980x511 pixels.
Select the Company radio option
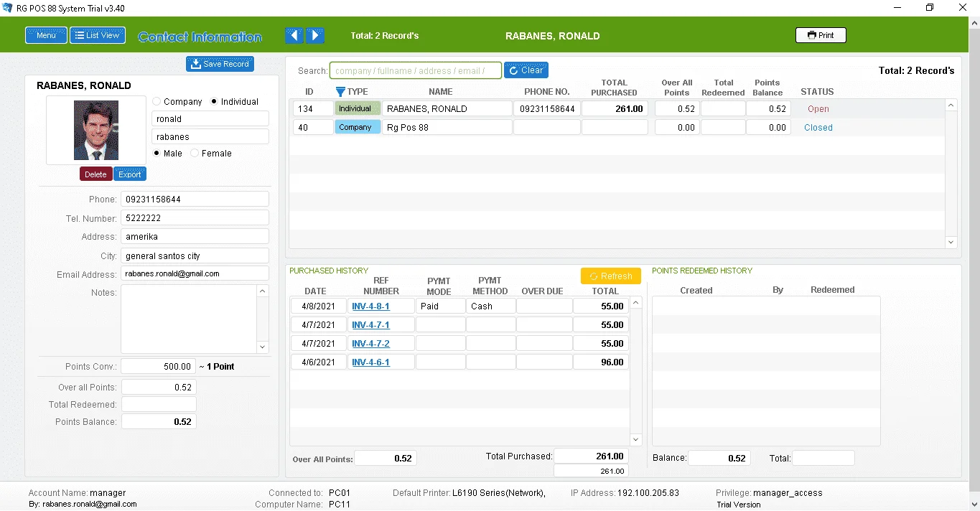tap(157, 102)
